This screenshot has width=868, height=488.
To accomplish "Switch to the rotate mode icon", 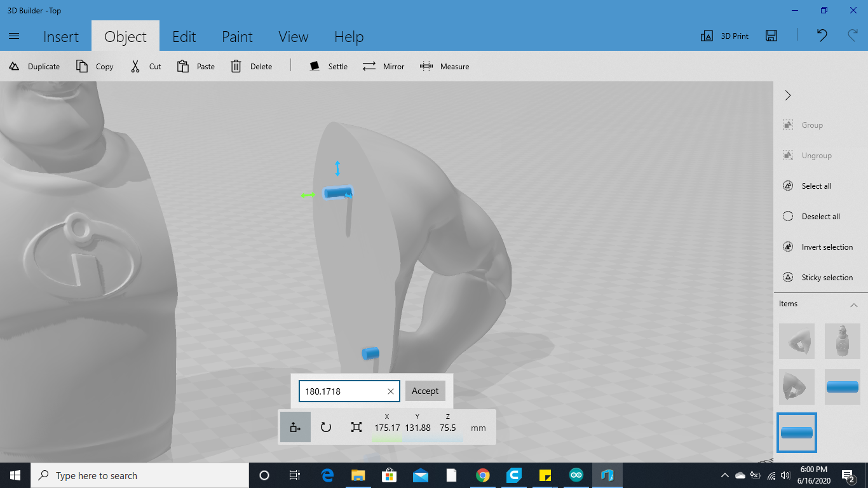I will coord(326,426).
